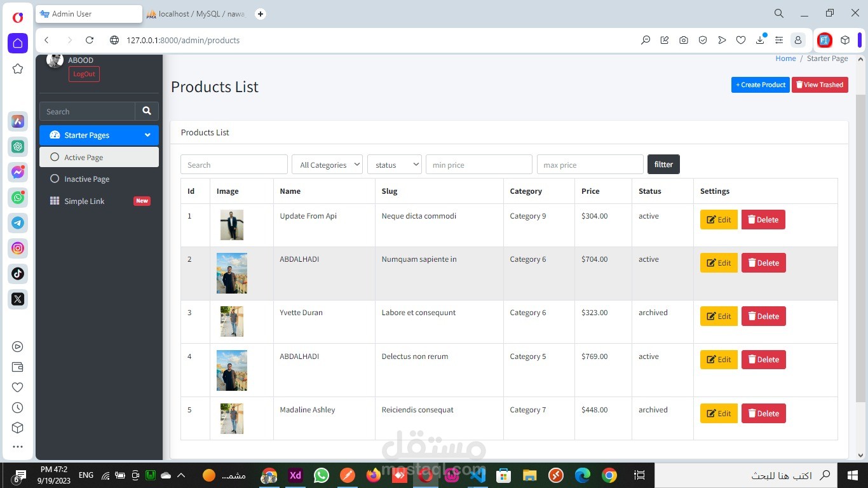Open File Explorer from the taskbar
Viewport: 868px width, 488px height.
(530, 475)
